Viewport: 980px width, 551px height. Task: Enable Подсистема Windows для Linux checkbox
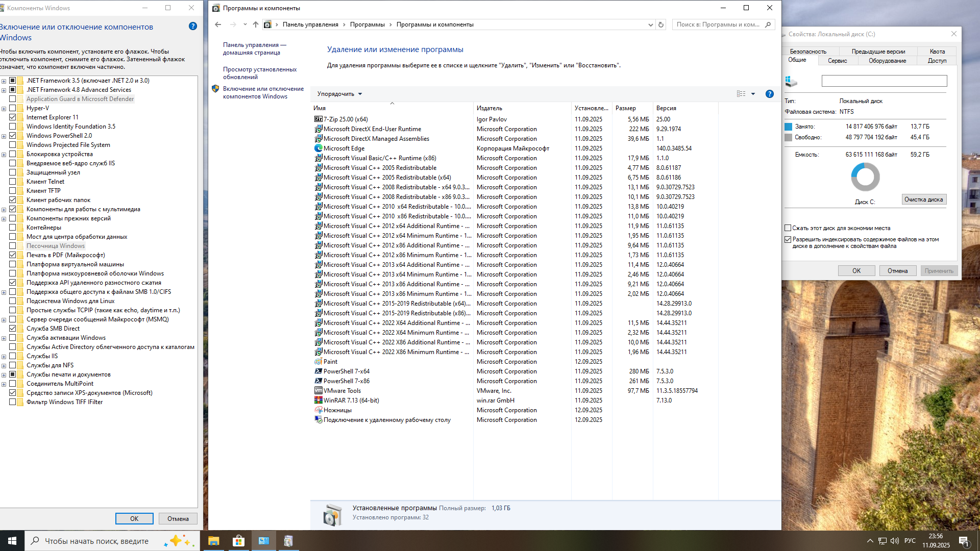(13, 301)
